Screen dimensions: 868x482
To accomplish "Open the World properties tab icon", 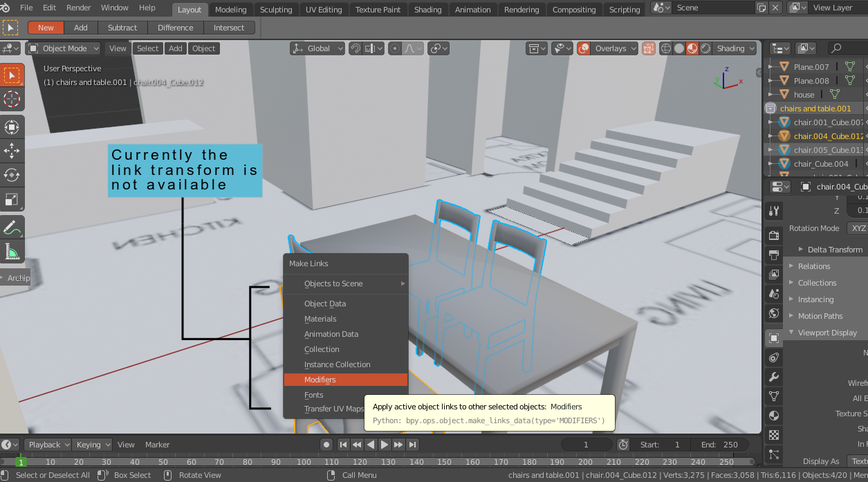I will coord(774,313).
